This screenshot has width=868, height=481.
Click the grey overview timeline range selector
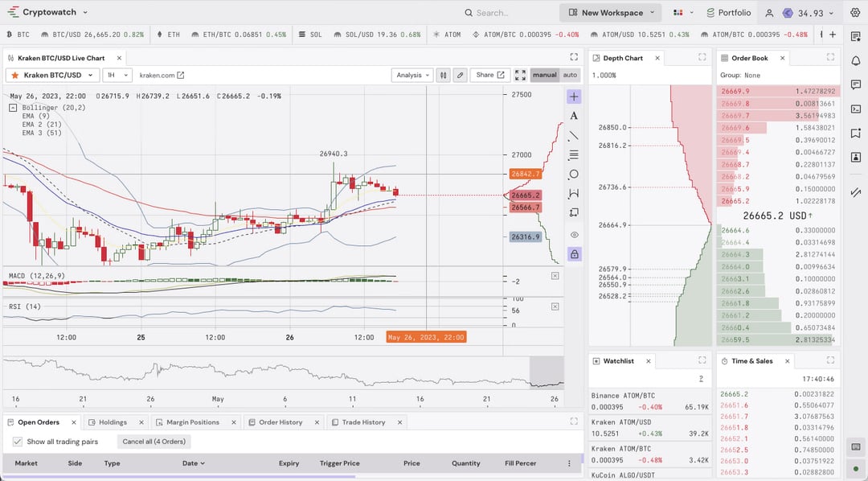546,372
